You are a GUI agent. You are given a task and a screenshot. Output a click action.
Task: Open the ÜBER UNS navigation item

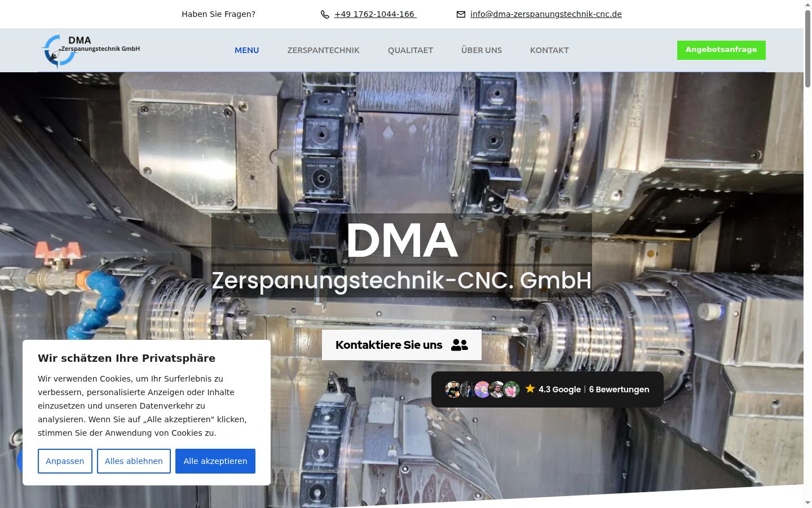pyautogui.click(x=482, y=50)
